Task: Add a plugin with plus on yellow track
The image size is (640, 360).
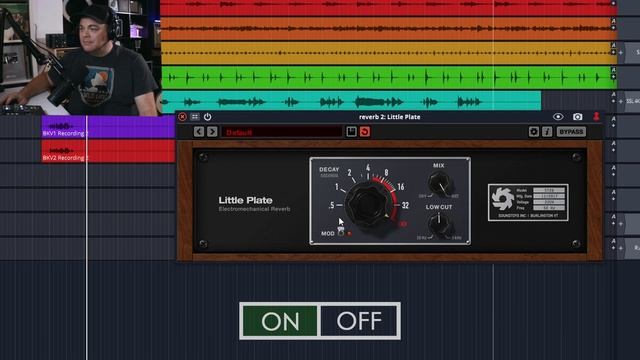Action: 621,53
